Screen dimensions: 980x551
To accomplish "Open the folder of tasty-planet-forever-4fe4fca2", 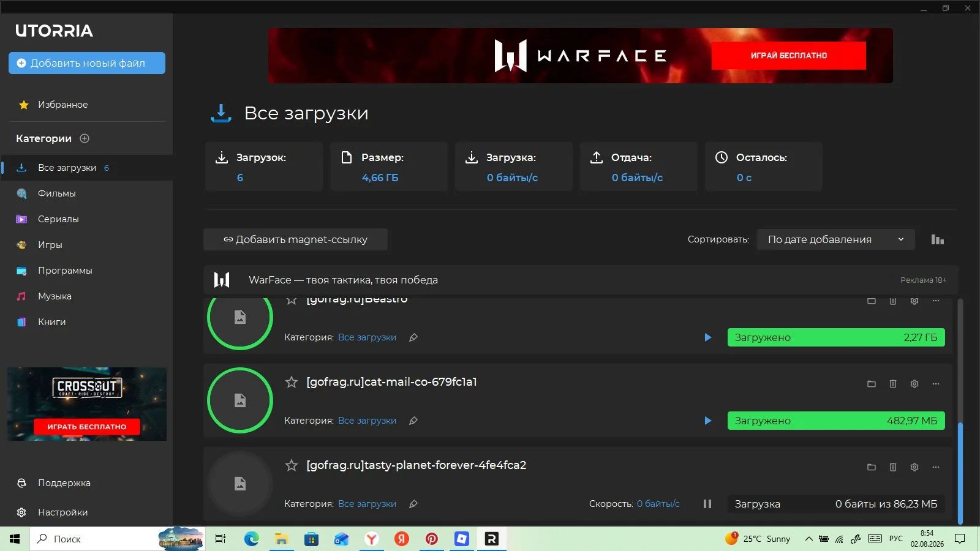I will click(872, 467).
